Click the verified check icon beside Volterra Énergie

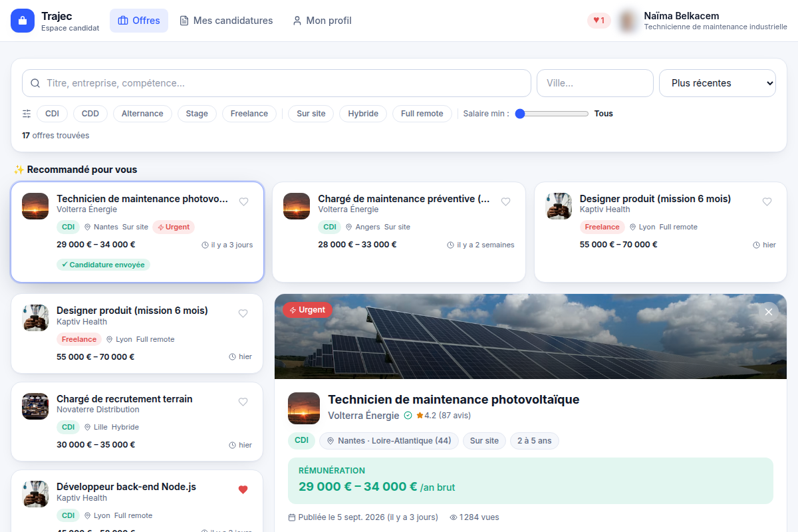point(408,416)
